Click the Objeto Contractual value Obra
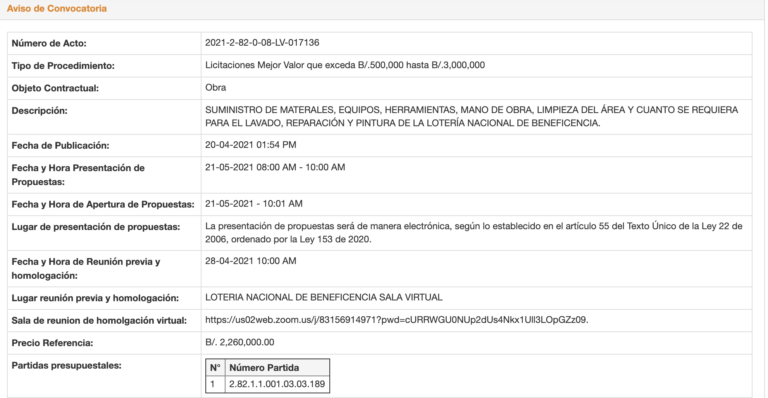 click(x=216, y=88)
